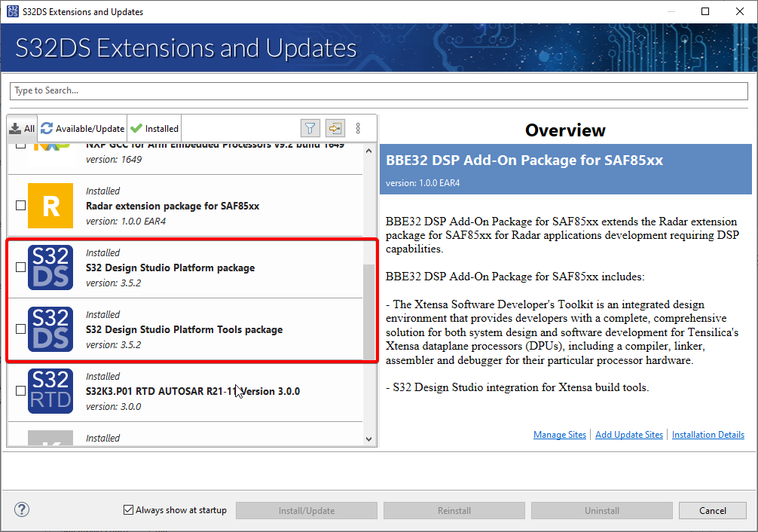Select the S32K3.P01 RTD AUTOSAR package icon
Image resolution: width=758 pixels, height=532 pixels.
[50, 390]
